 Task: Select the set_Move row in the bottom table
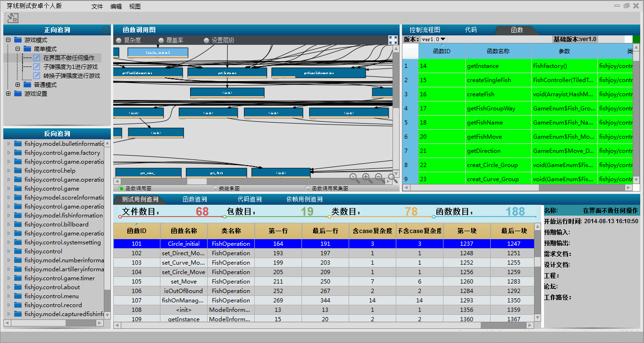tap(324, 282)
